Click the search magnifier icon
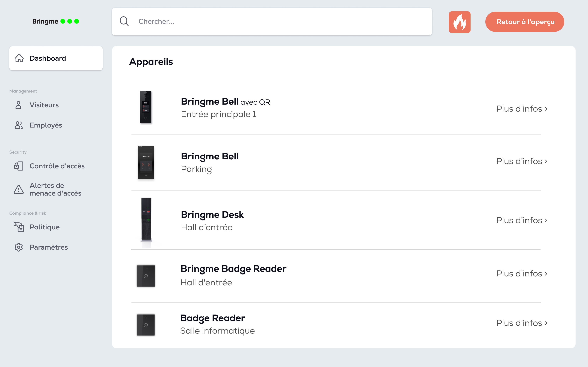 coord(124,21)
